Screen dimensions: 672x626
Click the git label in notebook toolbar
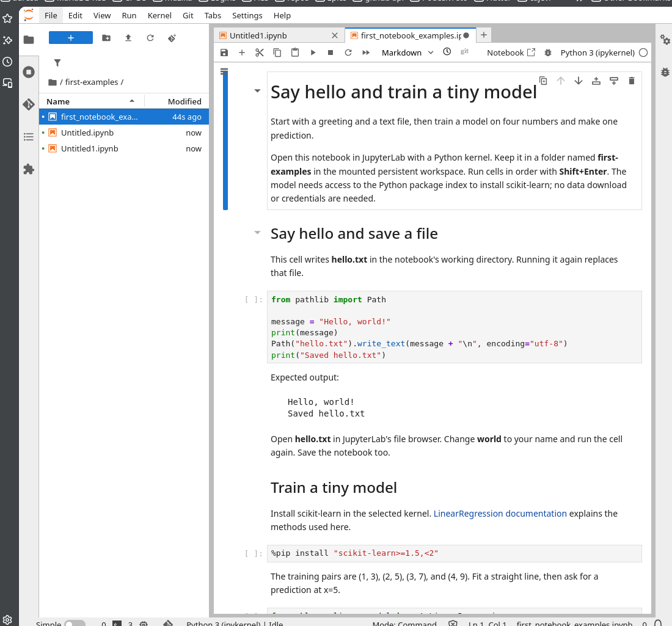(x=464, y=51)
